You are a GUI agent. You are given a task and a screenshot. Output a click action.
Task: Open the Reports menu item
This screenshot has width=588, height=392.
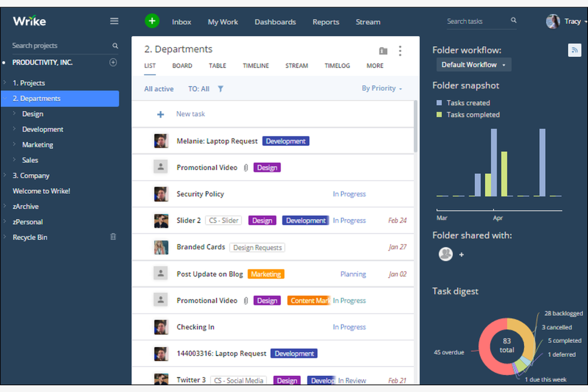coord(326,22)
